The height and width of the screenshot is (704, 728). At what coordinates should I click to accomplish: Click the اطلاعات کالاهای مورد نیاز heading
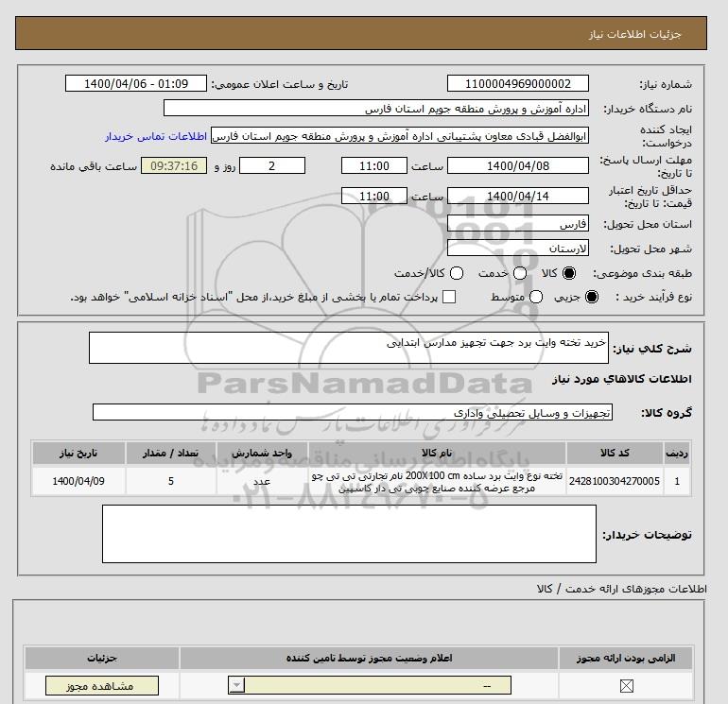[622, 379]
